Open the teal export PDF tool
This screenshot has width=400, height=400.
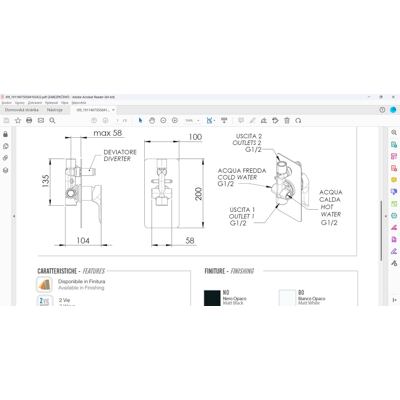(394, 144)
